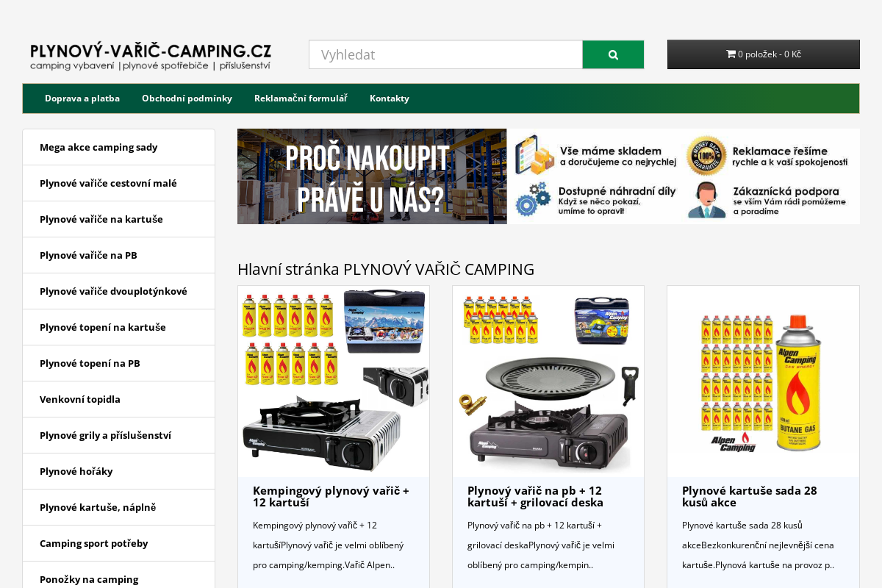This screenshot has height=588, width=882.
Task: Open product Kempingový plynový vařič + 12 kartuší
Action: click(331, 497)
